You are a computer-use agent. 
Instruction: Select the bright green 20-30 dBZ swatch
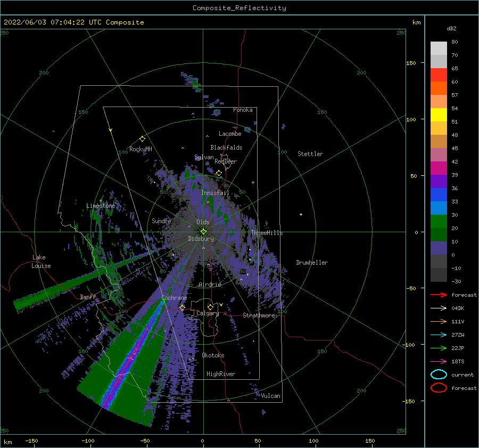(x=439, y=222)
